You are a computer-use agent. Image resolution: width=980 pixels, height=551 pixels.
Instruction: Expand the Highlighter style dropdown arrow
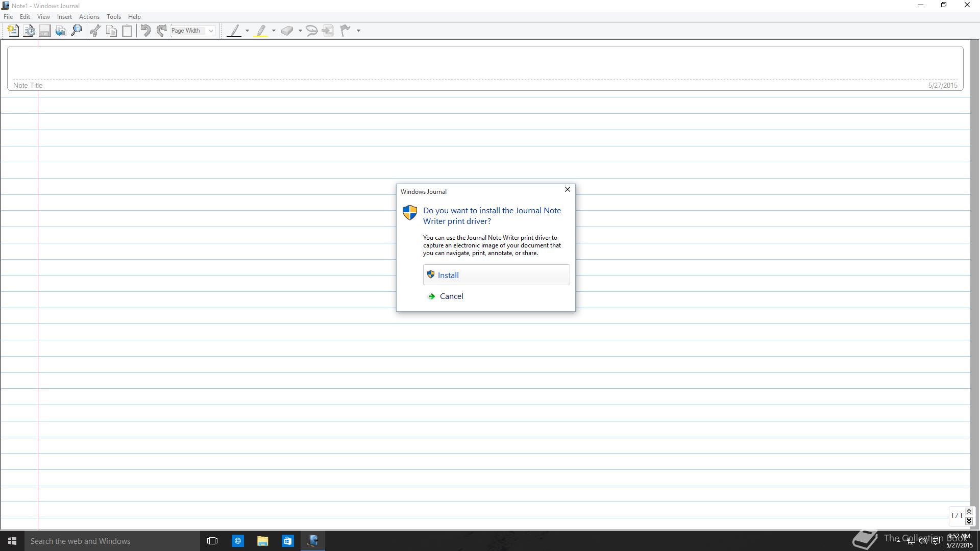tap(274, 31)
